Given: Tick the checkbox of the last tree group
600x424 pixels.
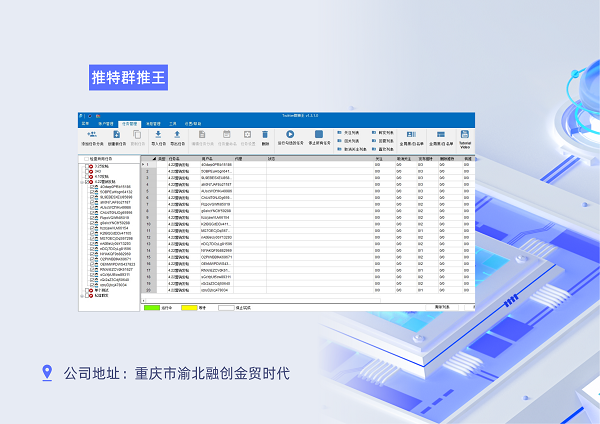Looking at the screenshot, I should click(87, 295).
